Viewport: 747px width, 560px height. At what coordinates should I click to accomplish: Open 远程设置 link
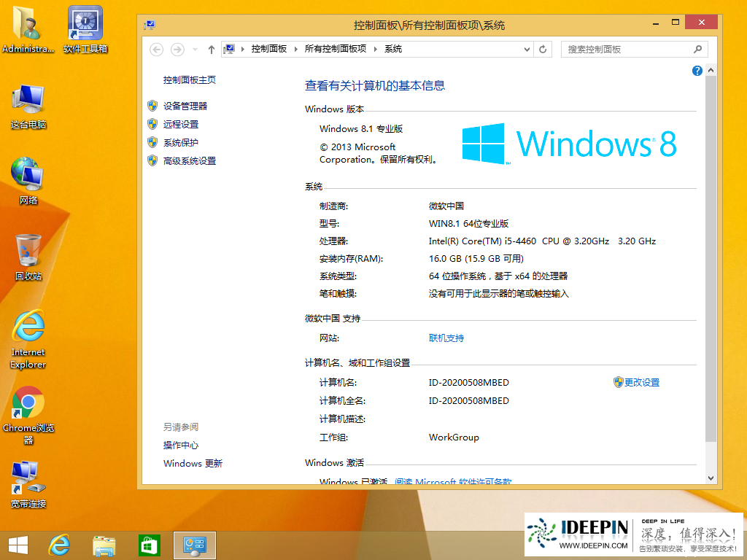click(x=181, y=124)
